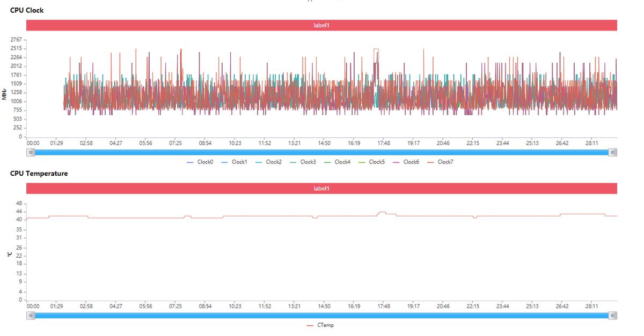Disable the Clock5 series

(371, 162)
